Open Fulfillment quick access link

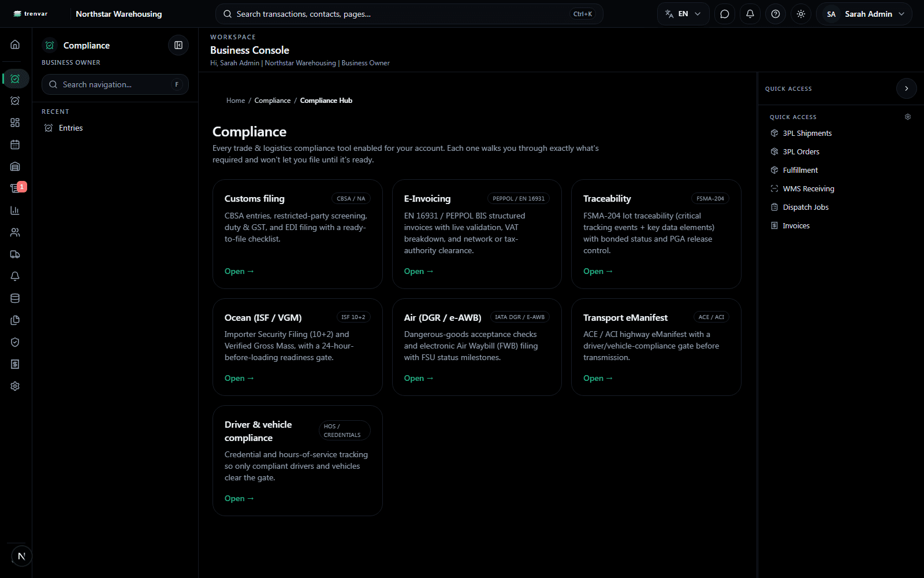pyautogui.click(x=800, y=170)
